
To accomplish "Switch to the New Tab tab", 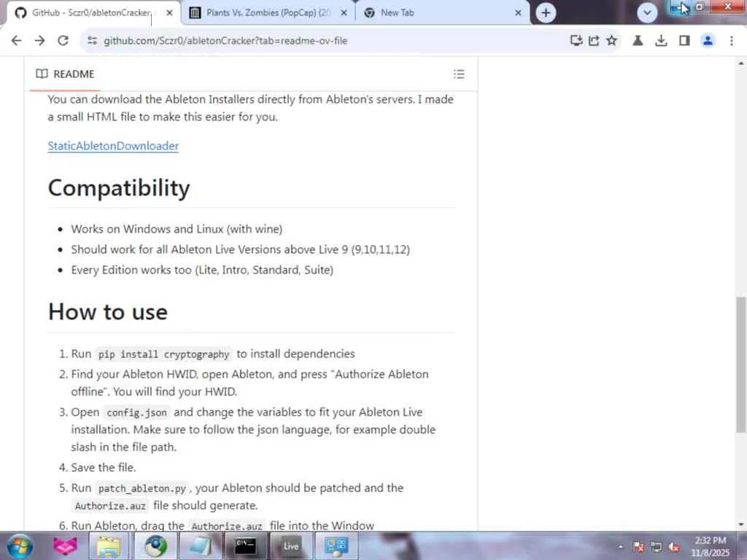I will click(443, 13).
